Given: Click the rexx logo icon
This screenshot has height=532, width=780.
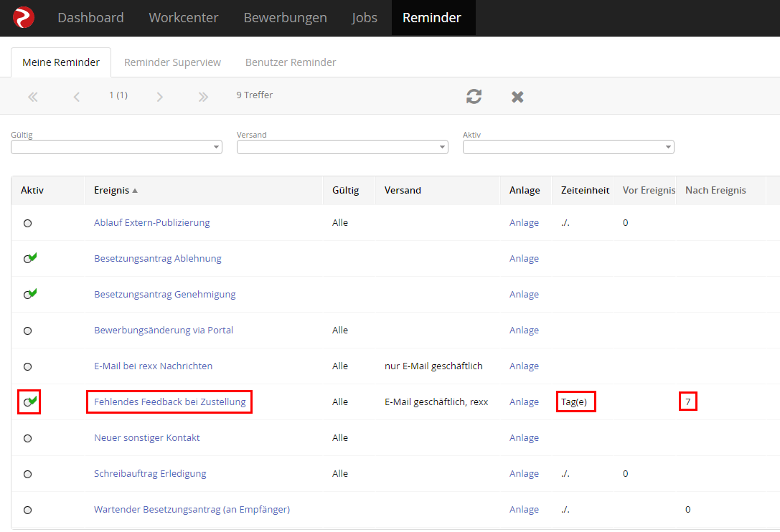Looking at the screenshot, I should [24, 17].
